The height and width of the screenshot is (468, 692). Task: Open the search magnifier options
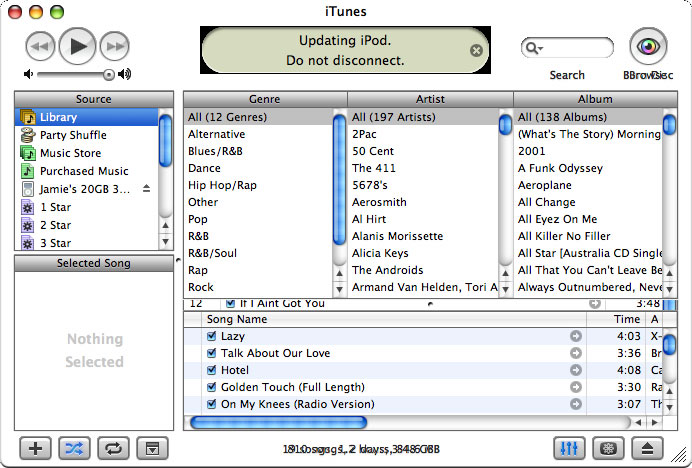[534, 48]
